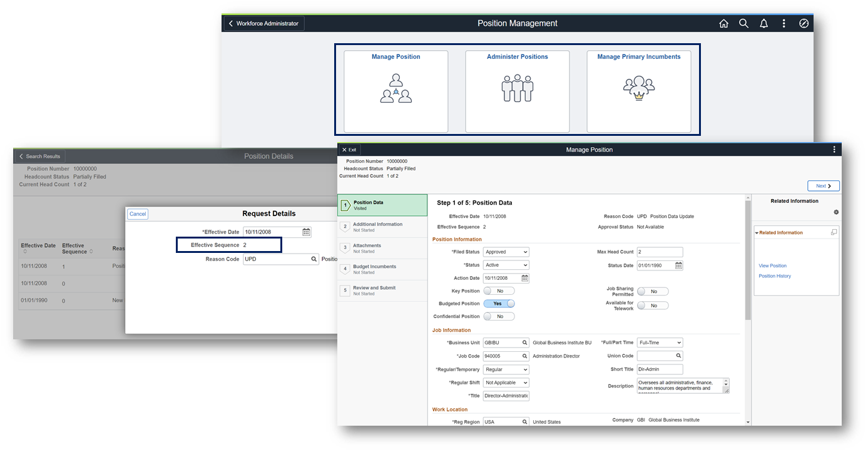Image resolution: width=868 pixels, height=452 pixels.
Task: Sort Position Details by Effective Sequence column
Action: 76,249
